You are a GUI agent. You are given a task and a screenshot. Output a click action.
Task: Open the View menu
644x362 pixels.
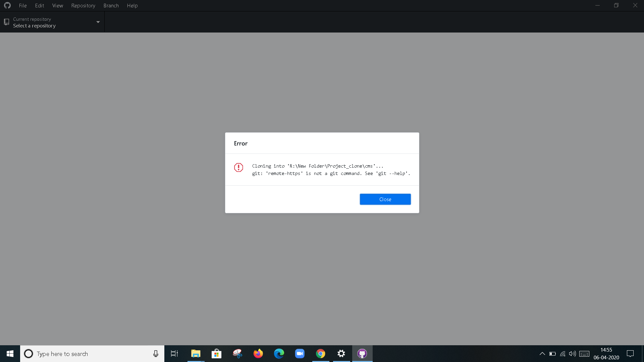click(x=58, y=5)
